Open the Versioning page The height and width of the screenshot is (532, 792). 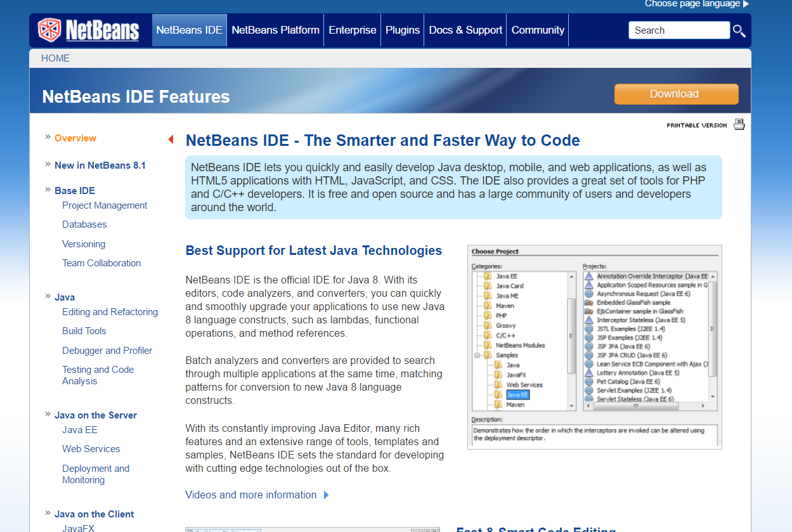[x=84, y=244]
